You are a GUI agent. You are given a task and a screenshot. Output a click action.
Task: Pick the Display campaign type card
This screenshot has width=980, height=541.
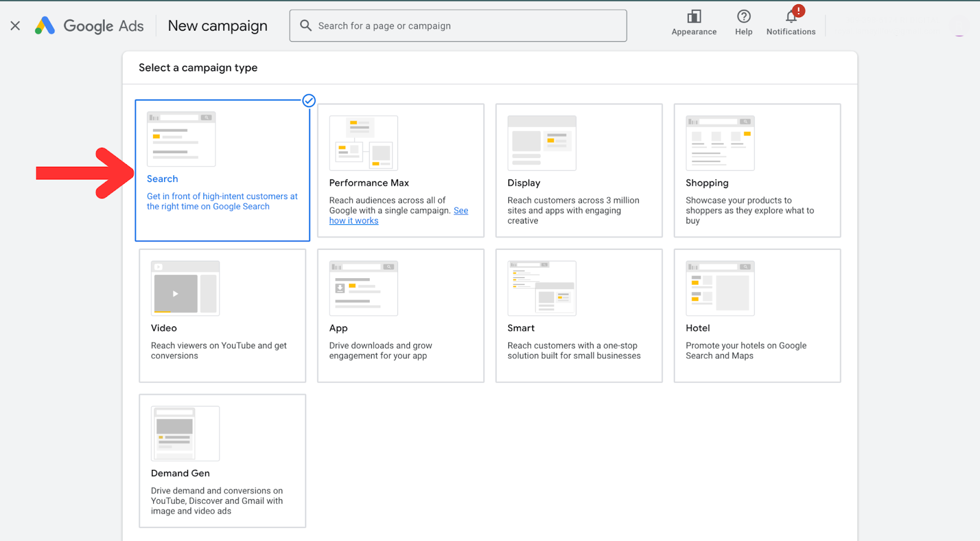tap(579, 170)
